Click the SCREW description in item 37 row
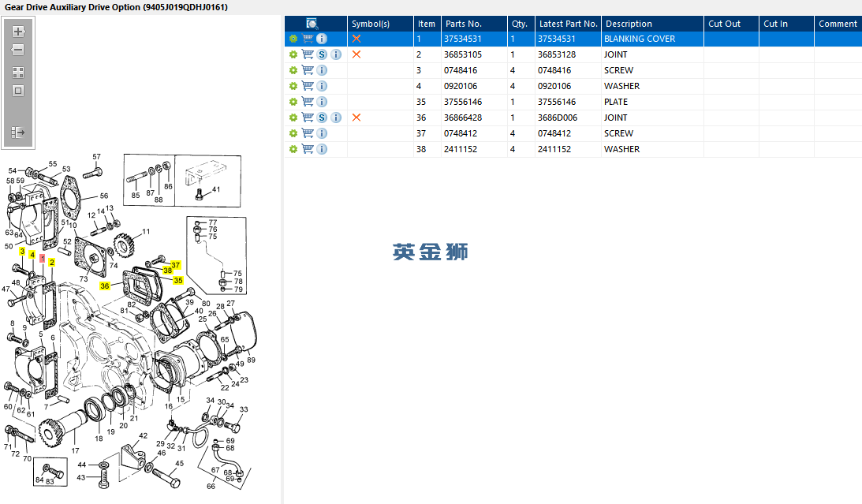The height and width of the screenshot is (504, 862). pos(618,133)
